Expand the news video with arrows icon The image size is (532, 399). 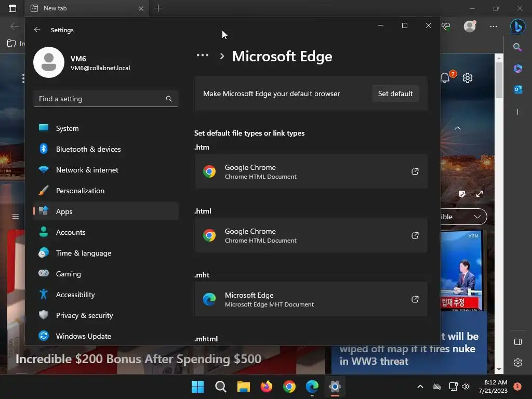click(x=480, y=194)
